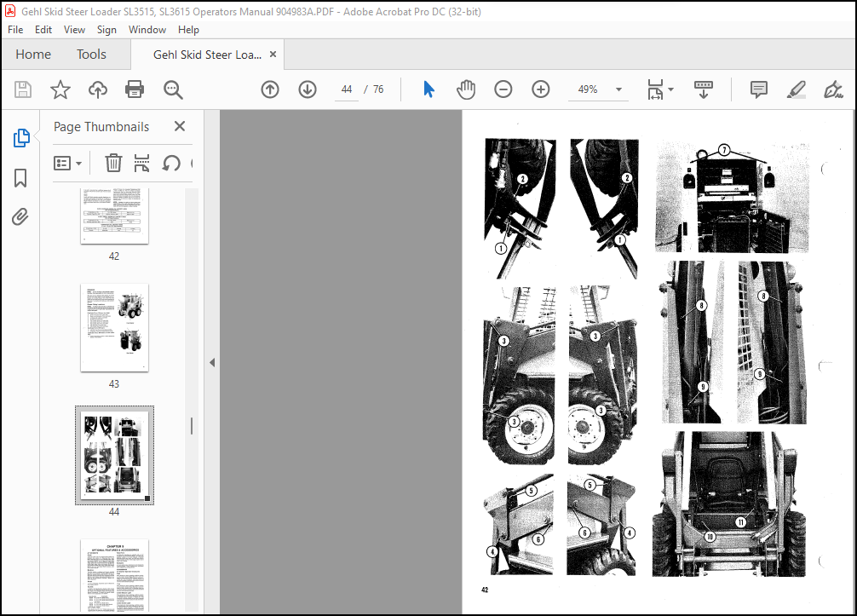Close the Gehl Skid Steer document tab
Screen dimensions: 857x616
(273, 55)
